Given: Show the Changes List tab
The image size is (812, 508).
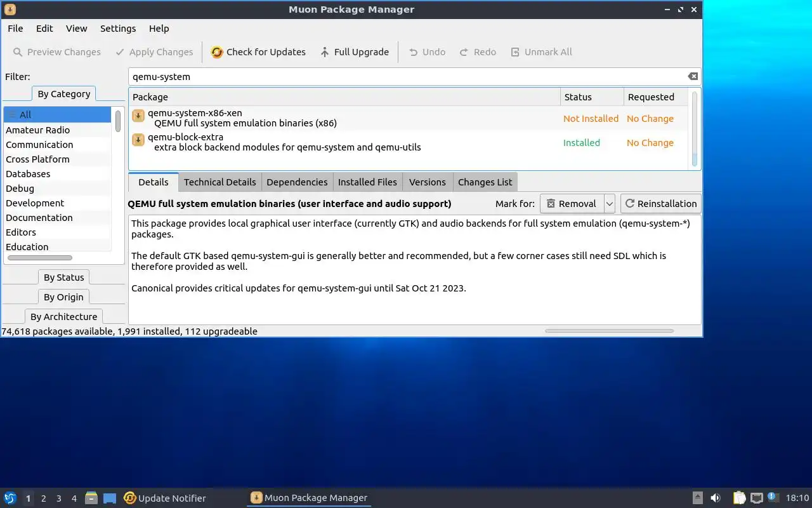Looking at the screenshot, I should coord(485,182).
